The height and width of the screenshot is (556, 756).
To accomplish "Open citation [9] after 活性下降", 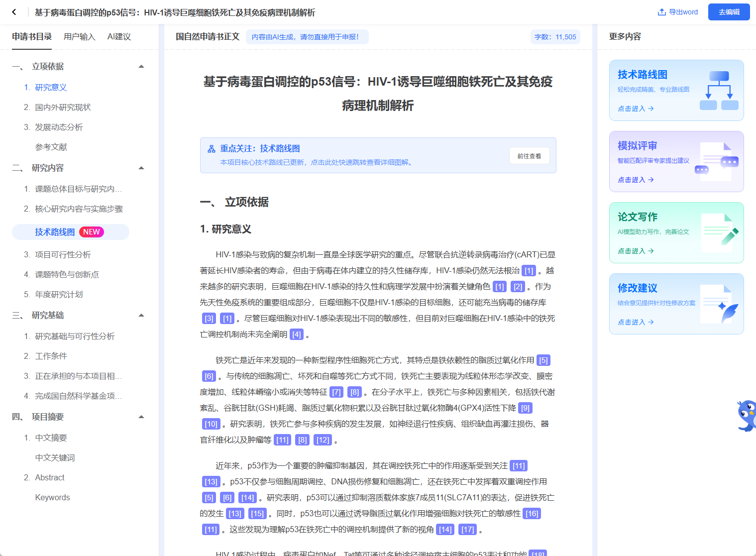I will pos(525,408).
